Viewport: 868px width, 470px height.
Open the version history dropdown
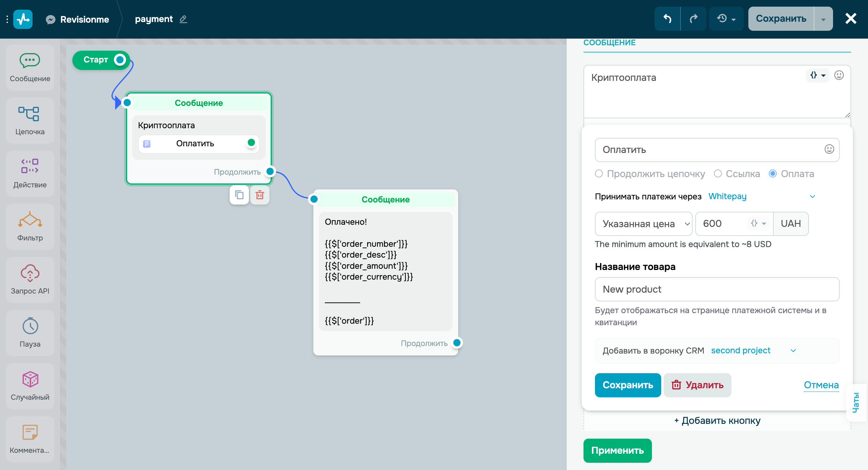click(726, 18)
